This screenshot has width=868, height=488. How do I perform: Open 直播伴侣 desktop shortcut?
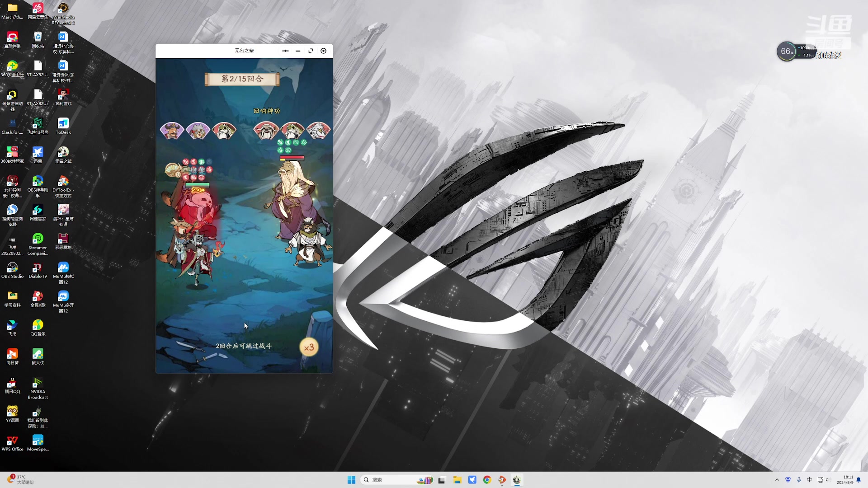tap(12, 40)
